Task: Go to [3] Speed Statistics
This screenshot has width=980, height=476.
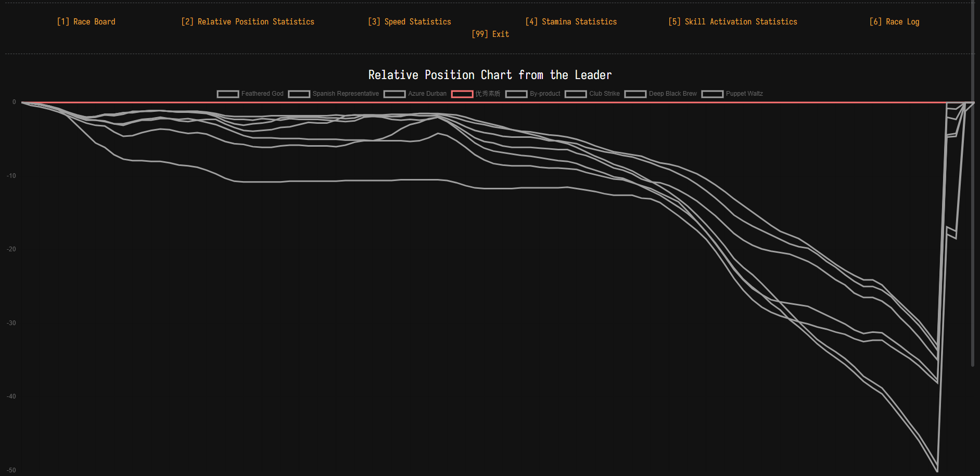Action: coord(410,22)
